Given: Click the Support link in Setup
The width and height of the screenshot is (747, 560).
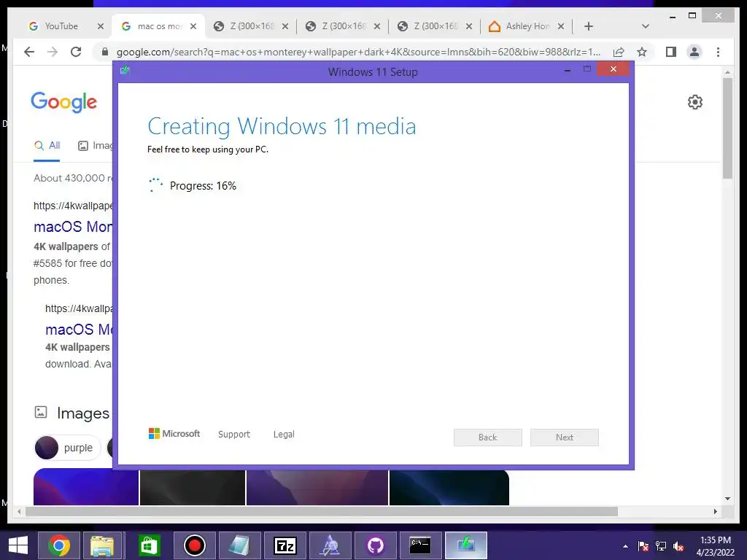Looking at the screenshot, I should pos(234,435).
